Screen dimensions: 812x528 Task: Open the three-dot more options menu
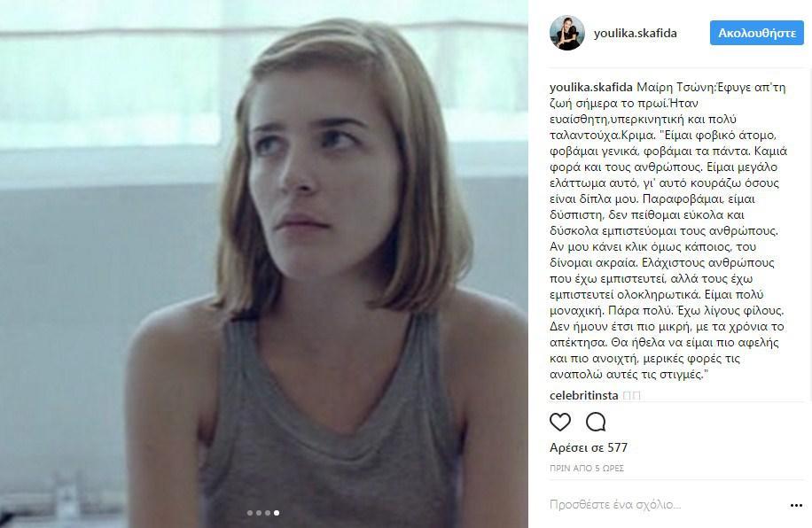[796, 505]
